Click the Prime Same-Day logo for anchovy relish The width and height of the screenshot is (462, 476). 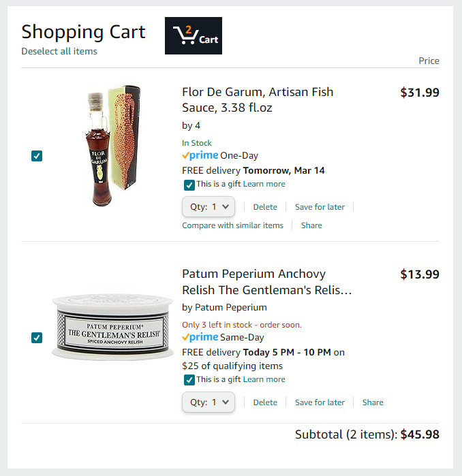200,337
